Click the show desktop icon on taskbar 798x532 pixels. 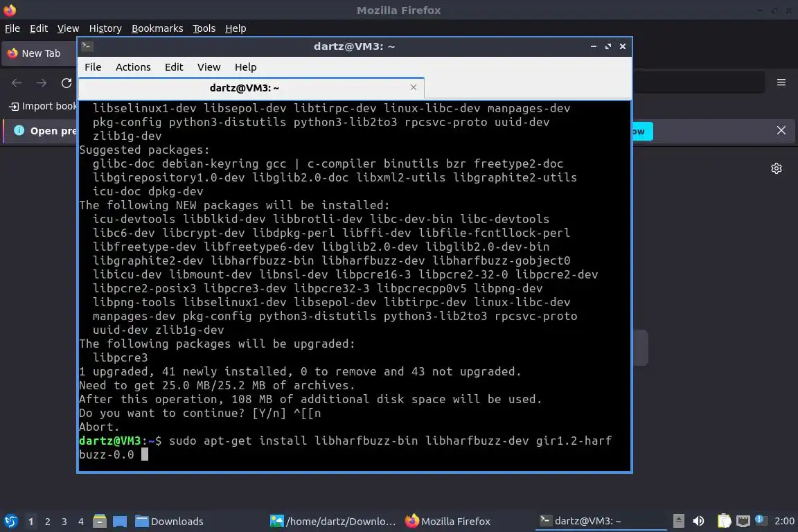(x=120, y=521)
